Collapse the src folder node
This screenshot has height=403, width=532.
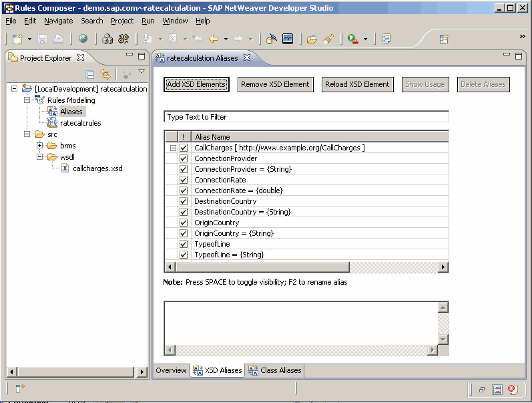coord(27,134)
